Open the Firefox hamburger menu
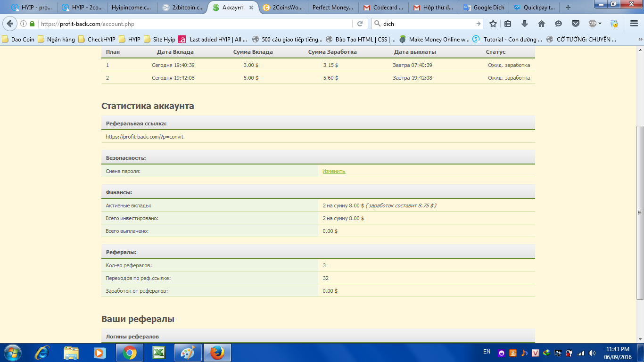 pos(634,24)
